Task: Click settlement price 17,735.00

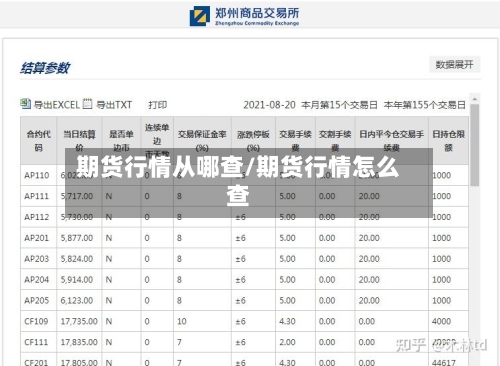Action: click(x=79, y=321)
